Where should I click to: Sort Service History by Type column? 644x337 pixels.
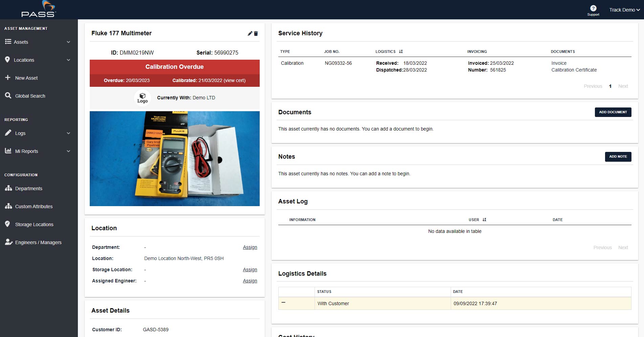click(285, 52)
